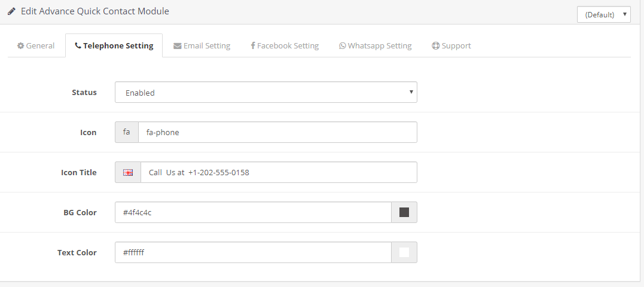Click the lifebuoy icon on Support tab
Viewport: 644px width, 287px height.
[x=436, y=45]
